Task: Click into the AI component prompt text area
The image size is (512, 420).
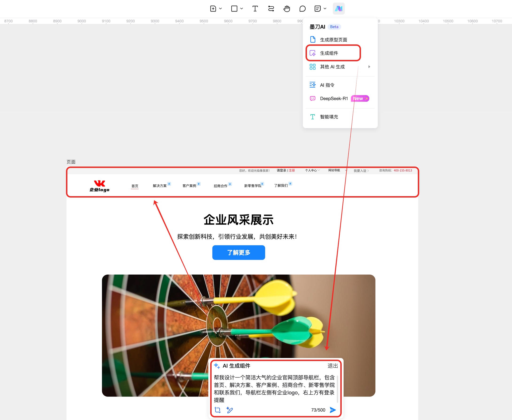Action: point(274,389)
